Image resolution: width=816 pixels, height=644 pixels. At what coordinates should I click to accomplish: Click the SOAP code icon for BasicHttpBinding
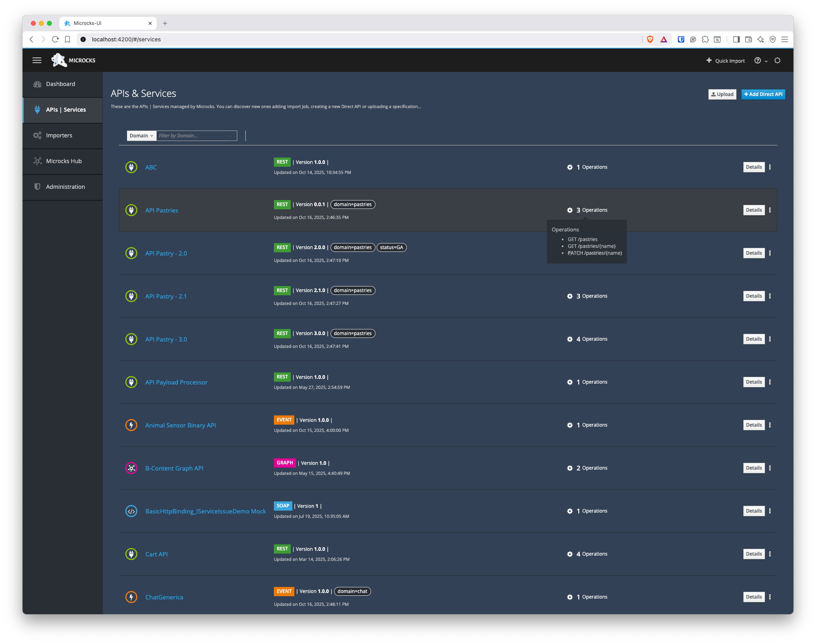click(131, 511)
